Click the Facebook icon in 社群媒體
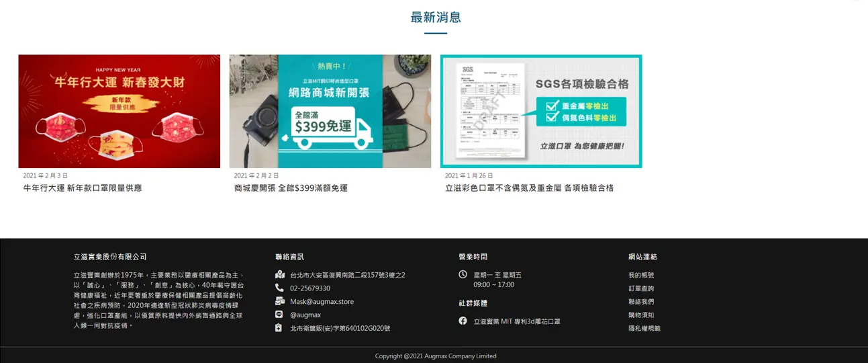 click(x=463, y=321)
